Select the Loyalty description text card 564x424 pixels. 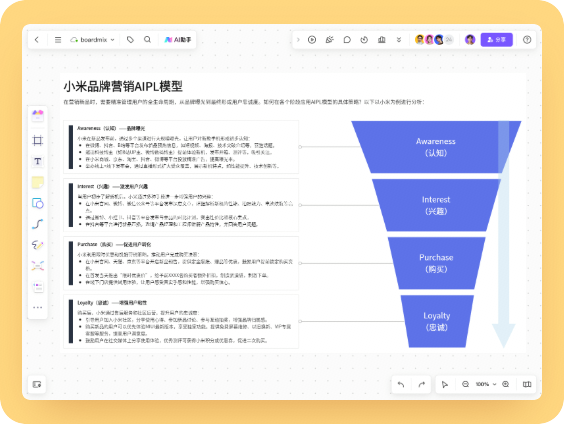[x=181, y=322]
